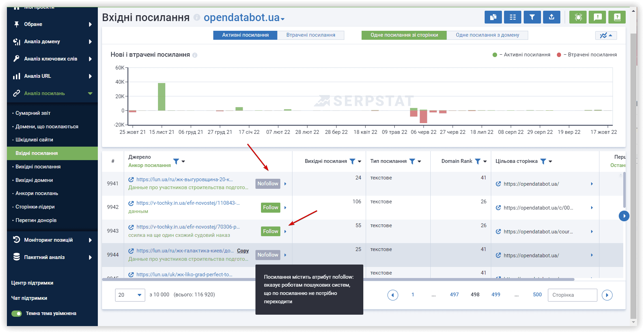The image size is (644, 333).
Task: Open Домени, що посилаються in sidebar
Action: pos(47,127)
